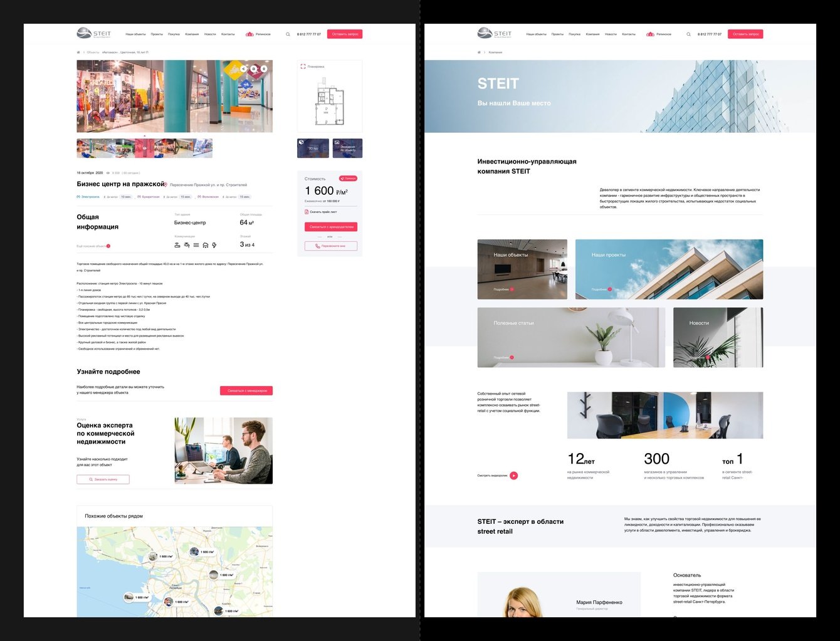
Task: Click the home breadcrumb icon on the property page
Action: click(x=78, y=53)
